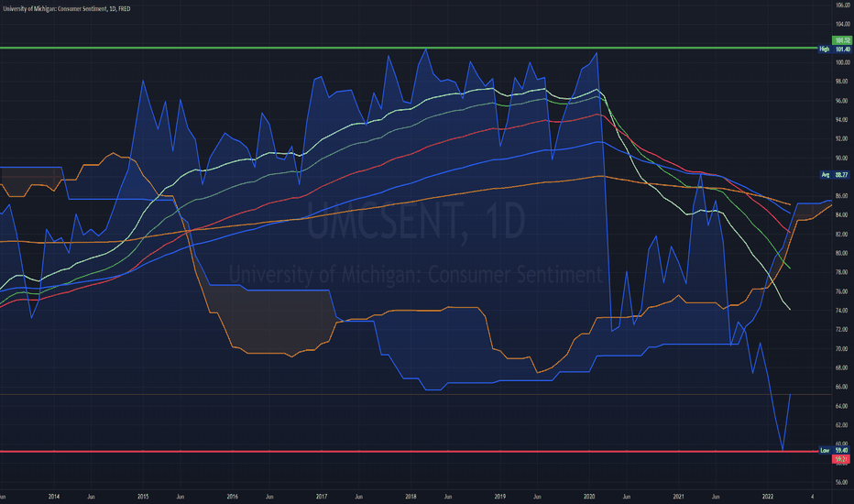This screenshot has height=504, width=854.
Task: Click the 68.00 price axis label
Action: pyautogui.click(x=843, y=367)
